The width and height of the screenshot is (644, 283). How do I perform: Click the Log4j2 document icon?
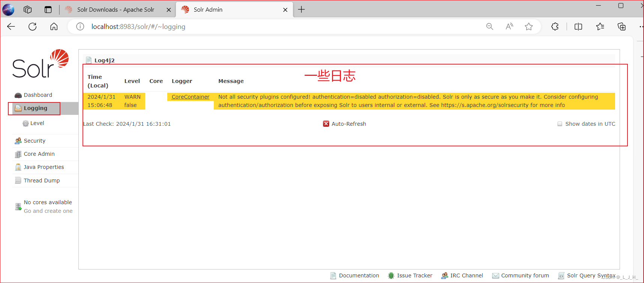pos(89,60)
